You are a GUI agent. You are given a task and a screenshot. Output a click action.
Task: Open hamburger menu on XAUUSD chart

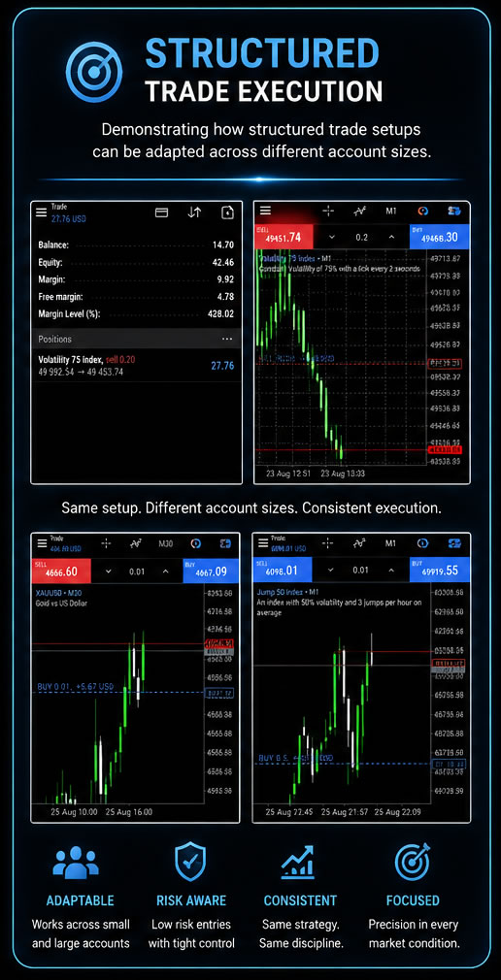coord(42,542)
